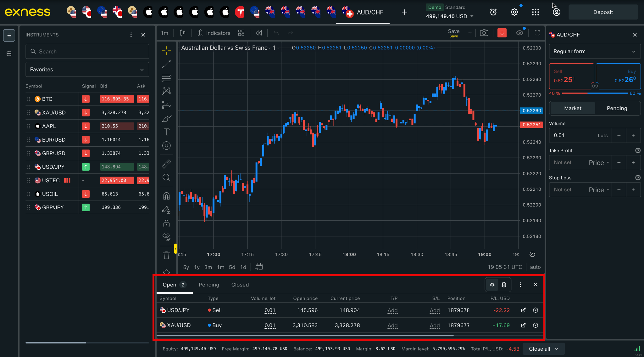Select the trend line drawing tool
The width and height of the screenshot is (644, 357).
tap(166, 64)
